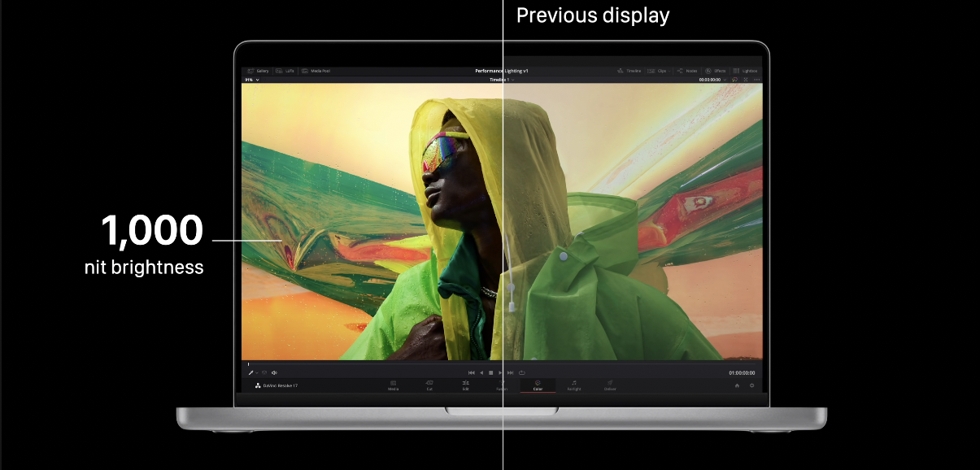
Task: Switch to the Deliver page
Action: 610,385
